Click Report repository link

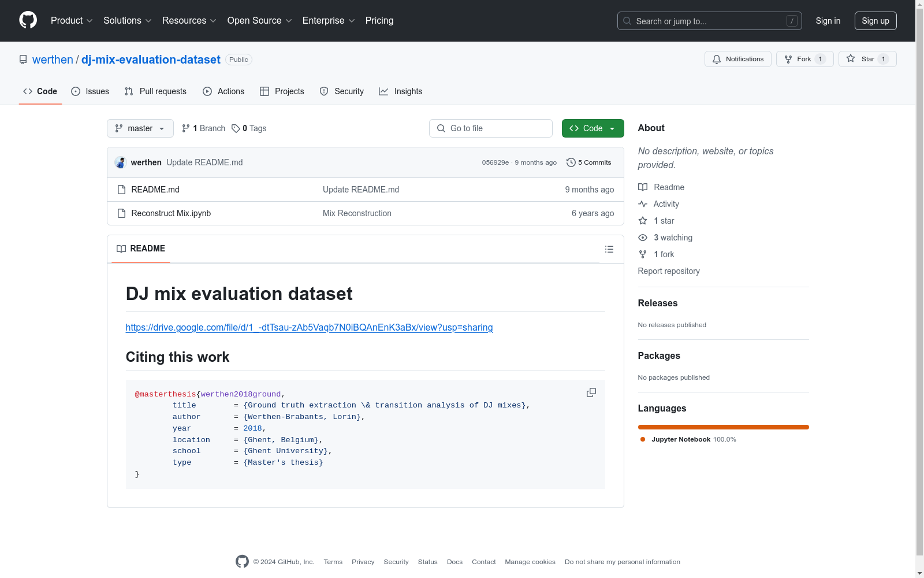669,271
